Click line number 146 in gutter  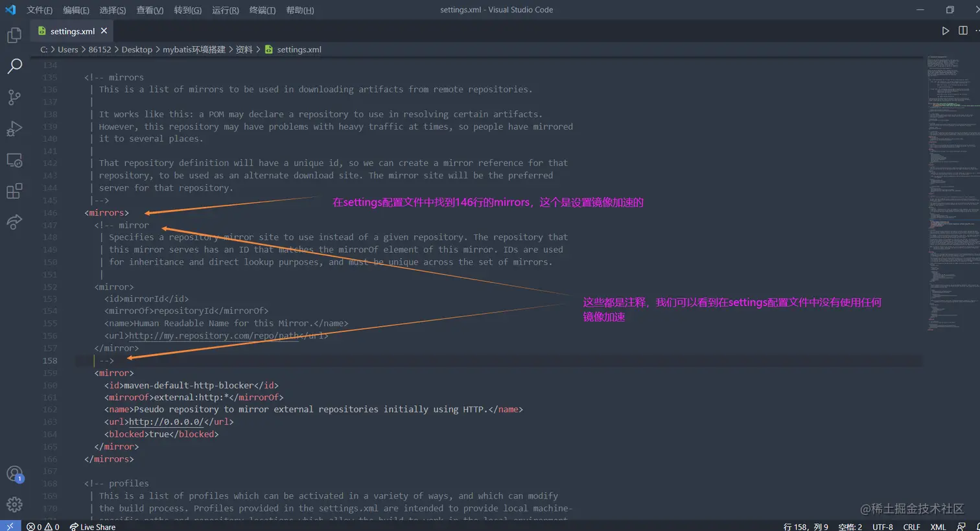[x=50, y=213]
